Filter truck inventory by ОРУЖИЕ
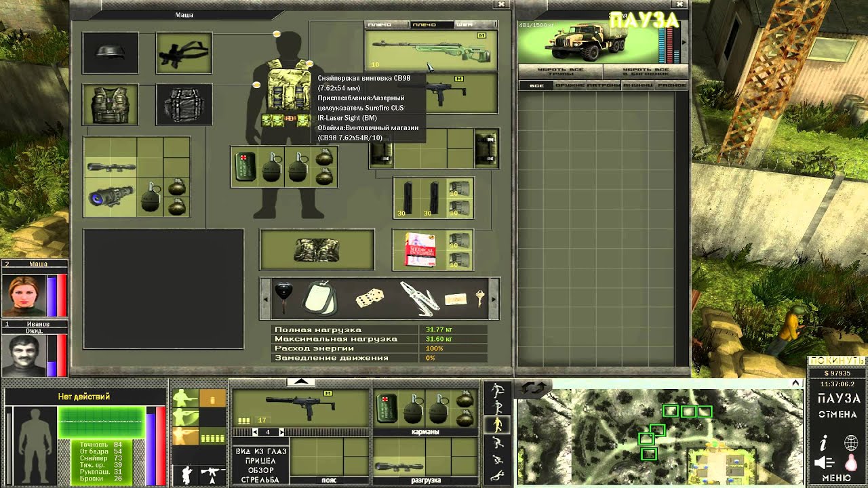868x488 pixels. click(570, 85)
